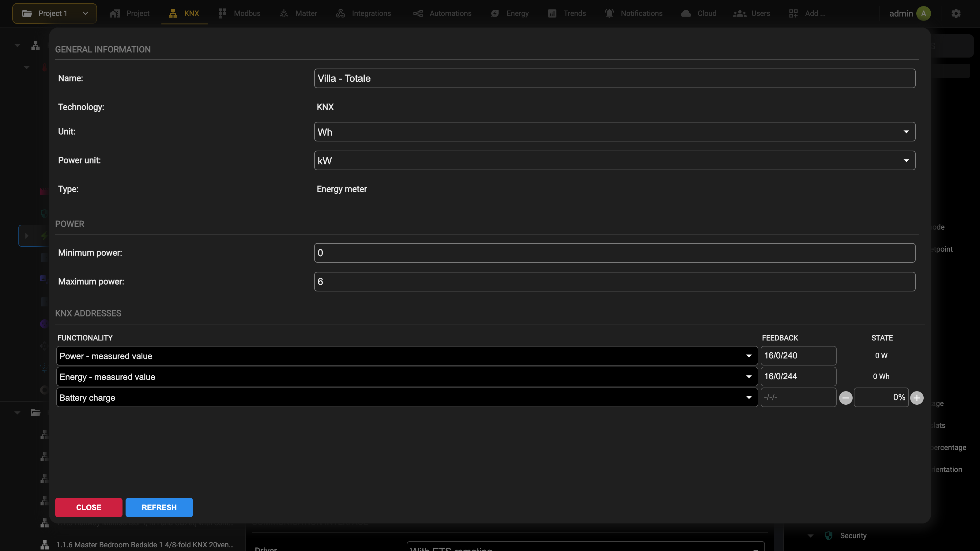Increase battery charge with the plus button

(x=917, y=398)
